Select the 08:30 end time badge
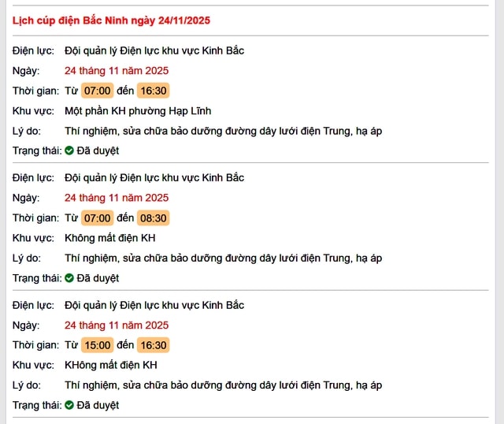 [154, 218]
